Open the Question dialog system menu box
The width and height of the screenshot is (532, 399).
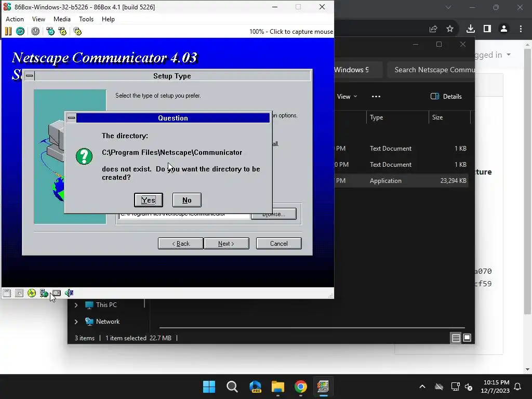[x=71, y=118]
